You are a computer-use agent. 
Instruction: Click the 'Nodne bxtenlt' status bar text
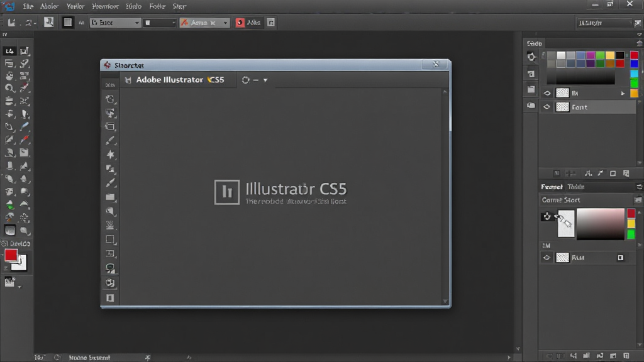(x=89, y=358)
